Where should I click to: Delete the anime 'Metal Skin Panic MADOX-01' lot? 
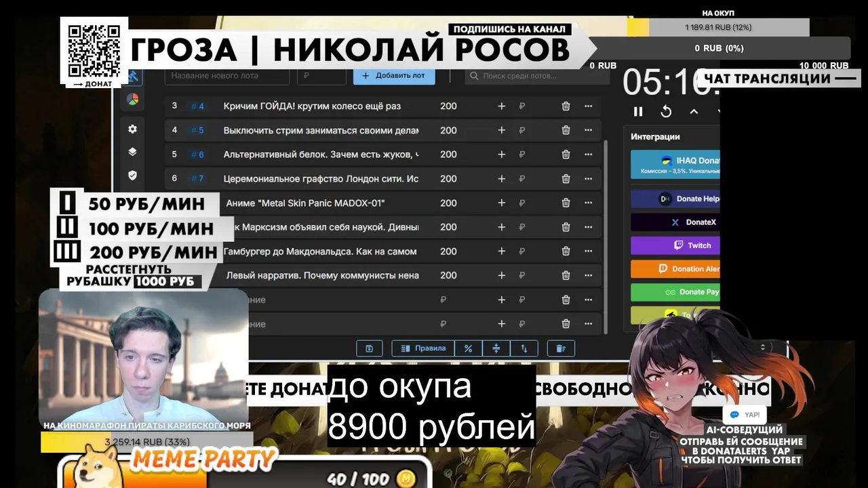[x=566, y=203]
